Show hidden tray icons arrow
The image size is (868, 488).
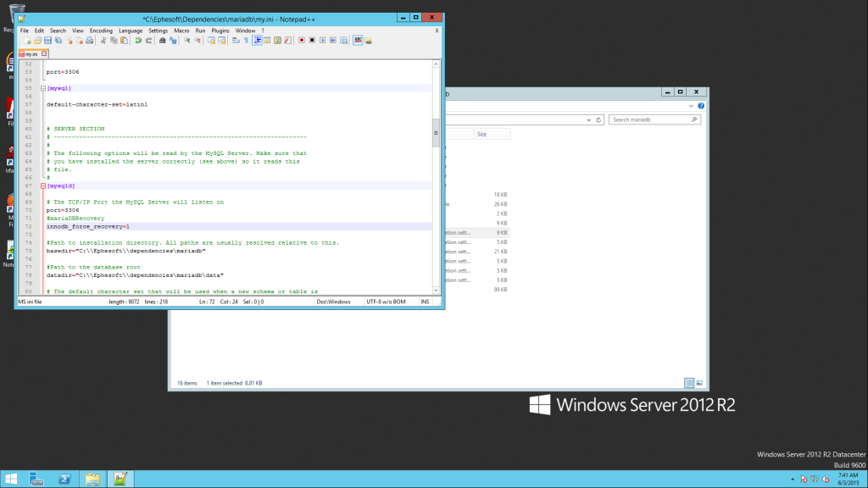[793, 480]
